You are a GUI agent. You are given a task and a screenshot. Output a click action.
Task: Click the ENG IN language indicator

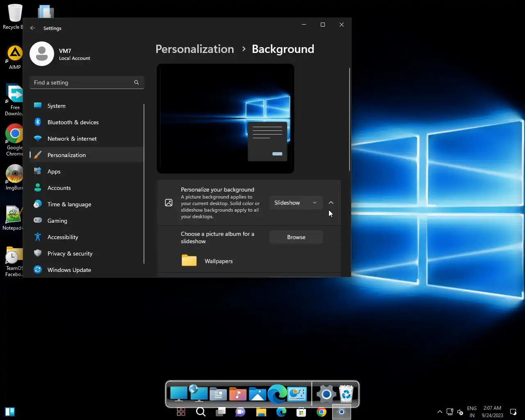tap(472, 412)
